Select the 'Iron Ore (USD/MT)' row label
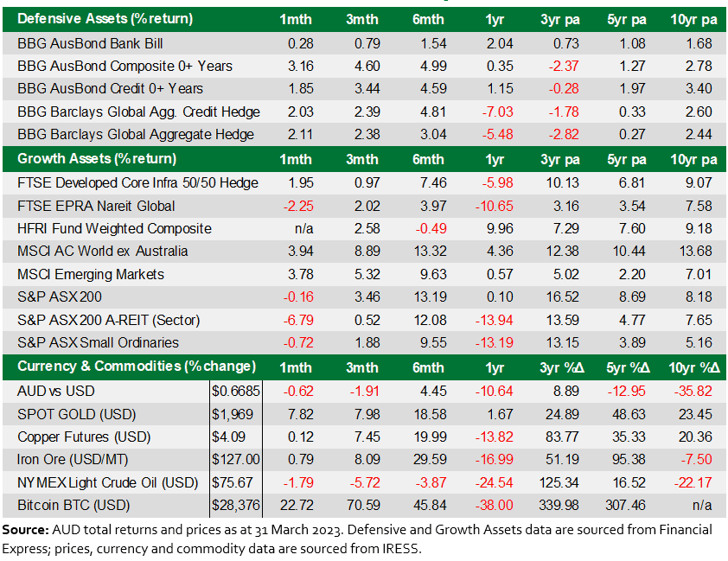728x561 pixels. point(73,459)
